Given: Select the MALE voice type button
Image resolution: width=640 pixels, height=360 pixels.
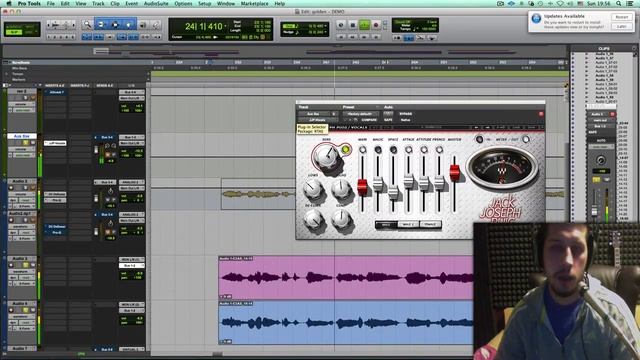Looking at the screenshot, I should coord(386,224).
